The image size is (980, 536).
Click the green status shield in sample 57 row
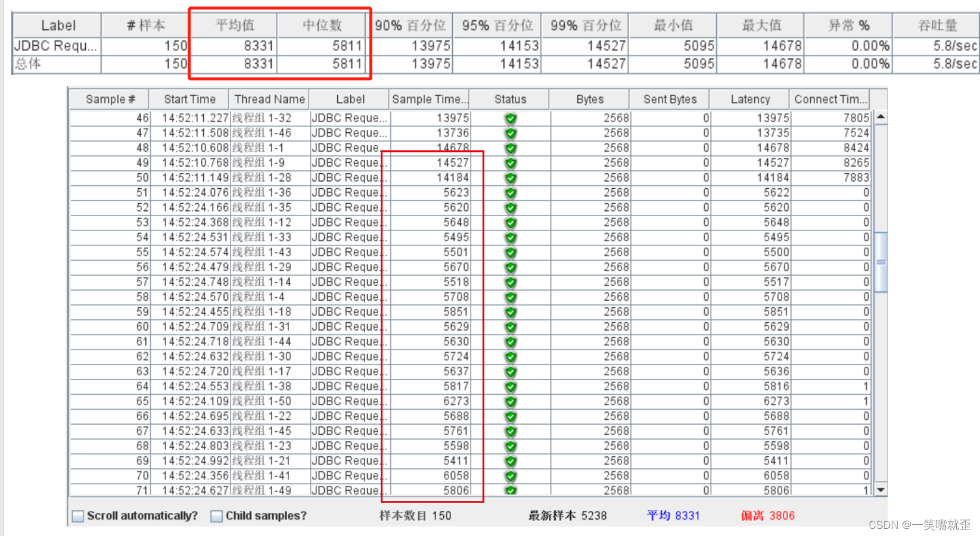click(511, 282)
